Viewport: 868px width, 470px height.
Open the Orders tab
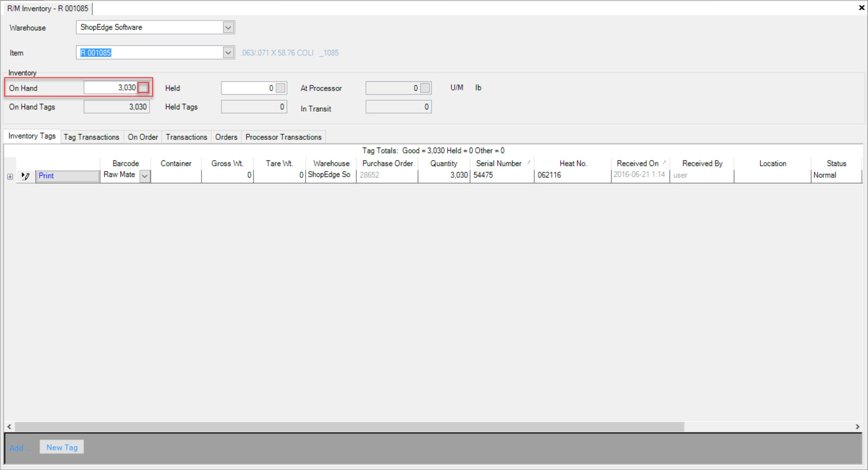click(x=226, y=137)
